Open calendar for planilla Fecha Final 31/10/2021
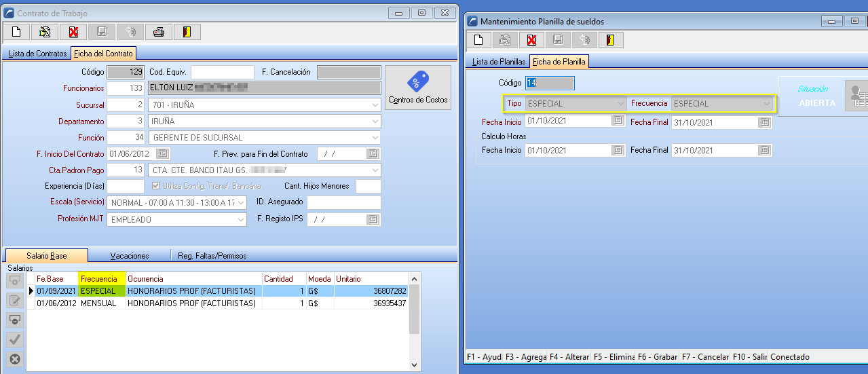This screenshot has width=868, height=374. (x=765, y=122)
